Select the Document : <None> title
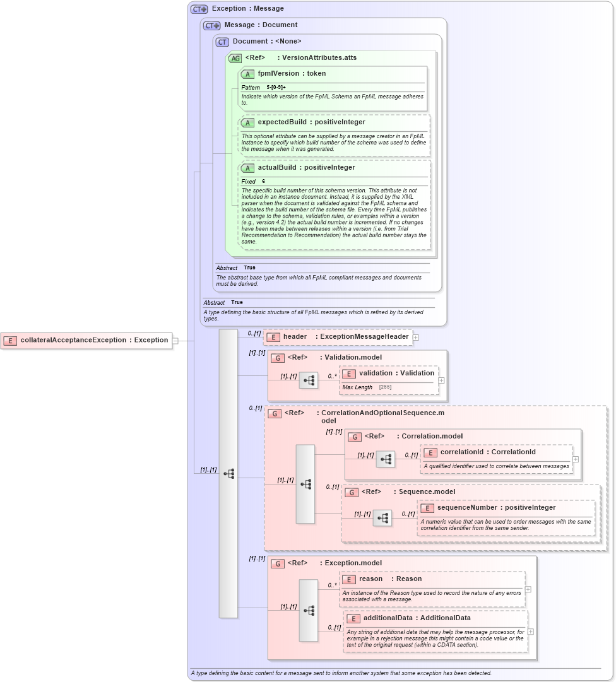This screenshot has width=616, height=682. (267, 41)
